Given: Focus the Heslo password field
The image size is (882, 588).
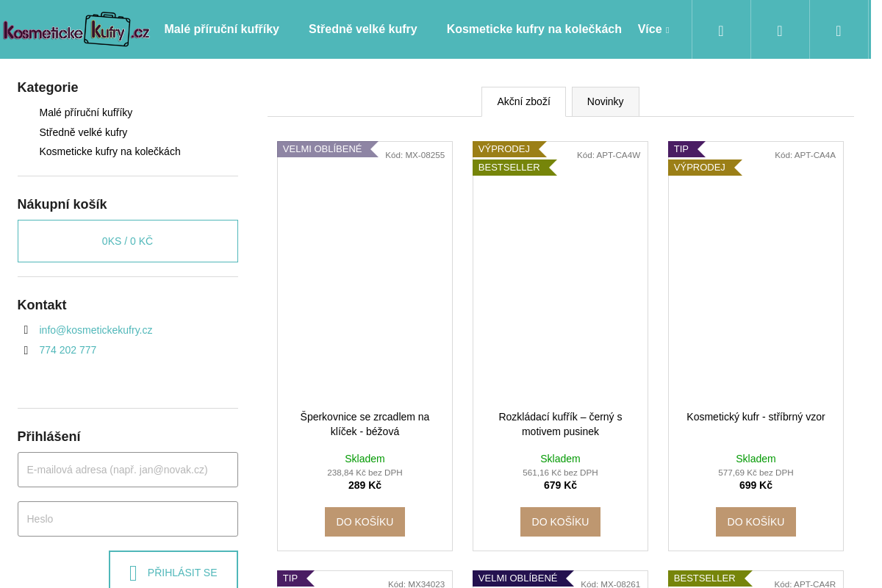Looking at the screenshot, I should pyautogui.click(x=127, y=519).
